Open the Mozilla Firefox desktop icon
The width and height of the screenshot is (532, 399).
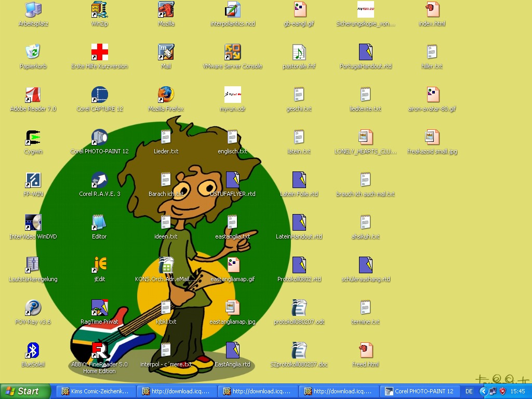[166, 95]
